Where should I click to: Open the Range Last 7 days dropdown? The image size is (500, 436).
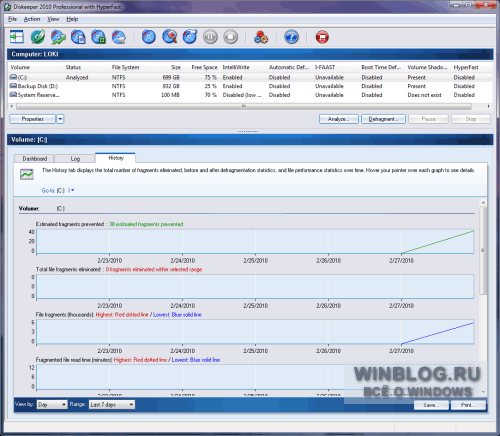click(x=112, y=404)
